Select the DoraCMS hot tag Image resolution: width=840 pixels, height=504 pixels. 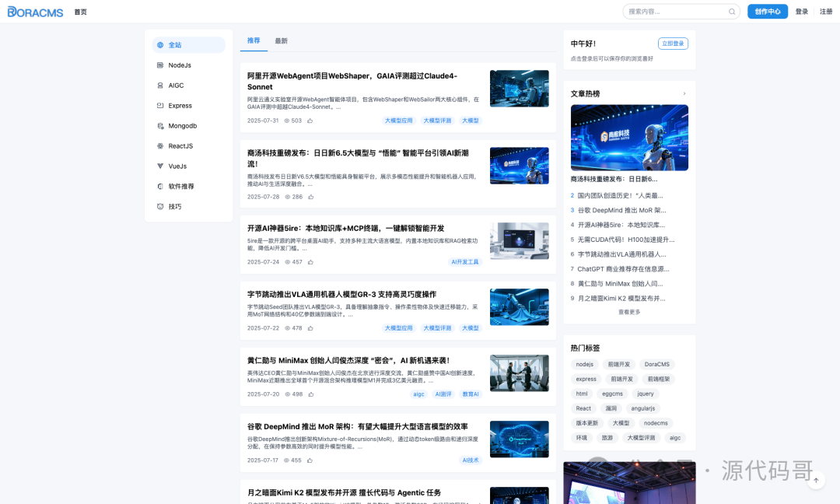(656, 364)
